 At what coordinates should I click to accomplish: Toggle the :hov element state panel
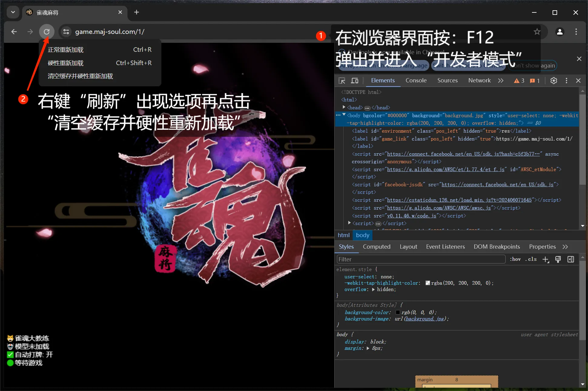pyautogui.click(x=515, y=259)
